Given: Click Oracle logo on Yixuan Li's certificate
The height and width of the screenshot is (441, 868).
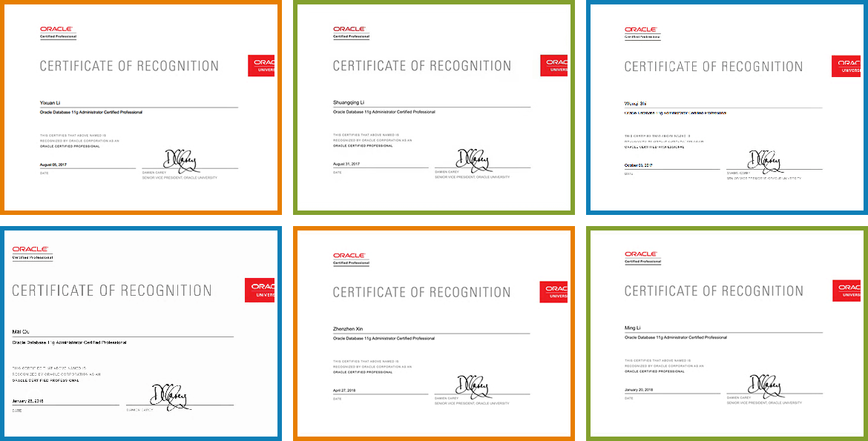Looking at the screenshot, I should (58, 31).
